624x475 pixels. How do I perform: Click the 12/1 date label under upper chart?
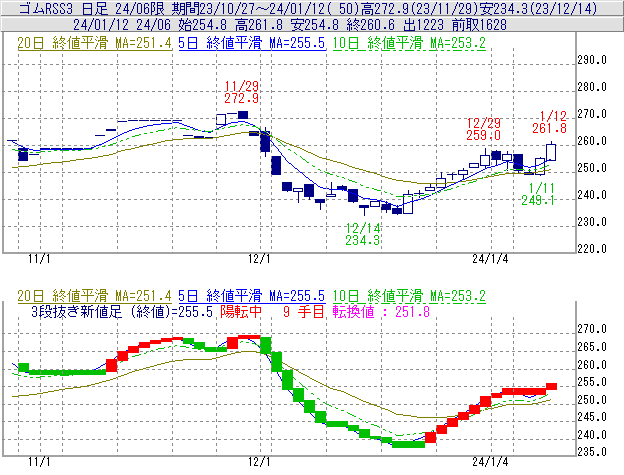click(x=259, y=259)
